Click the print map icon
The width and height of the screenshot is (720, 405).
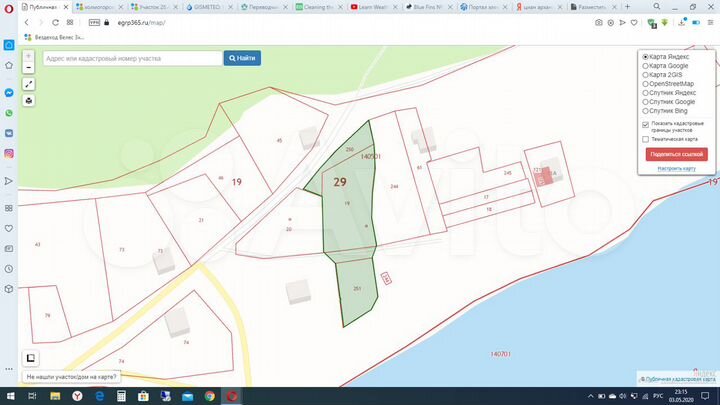(x=28, y=100)
